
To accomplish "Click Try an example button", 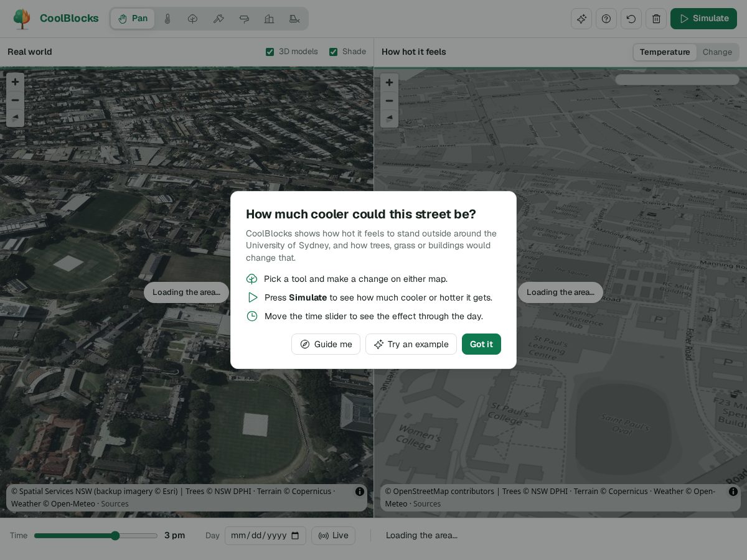I will click(x=411, y=344).
